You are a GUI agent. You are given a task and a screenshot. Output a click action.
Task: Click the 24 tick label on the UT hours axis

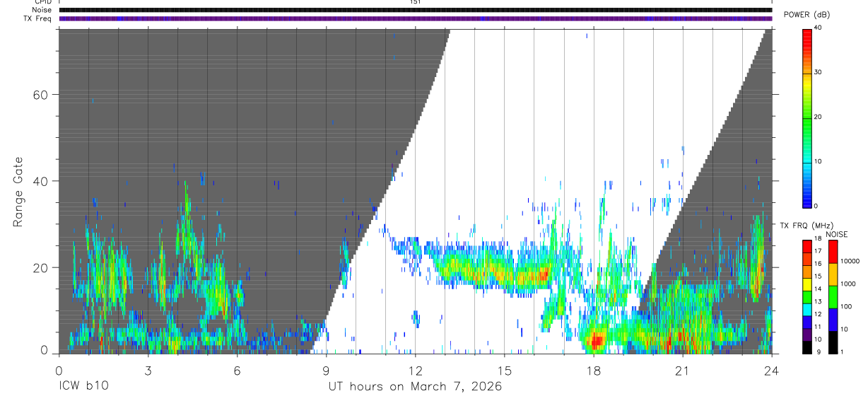pos(771,371)
